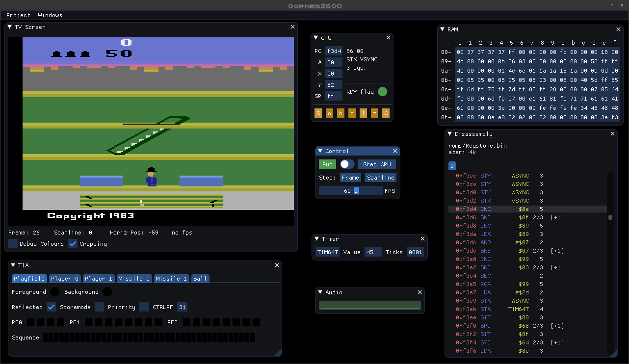The height and width of the screenshot is (364, 629).
Task: Close the TIA window
Action: tap(277, 265)
